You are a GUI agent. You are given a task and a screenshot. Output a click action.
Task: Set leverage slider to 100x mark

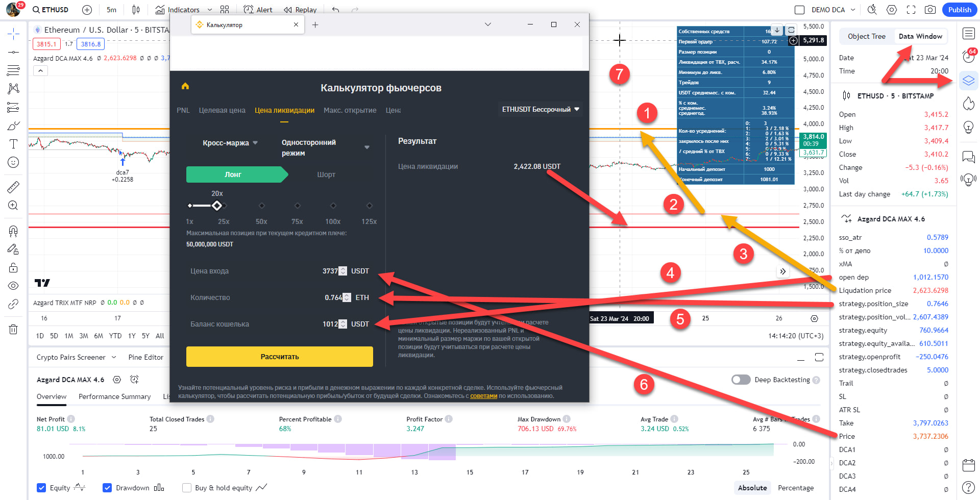[333, 206]
